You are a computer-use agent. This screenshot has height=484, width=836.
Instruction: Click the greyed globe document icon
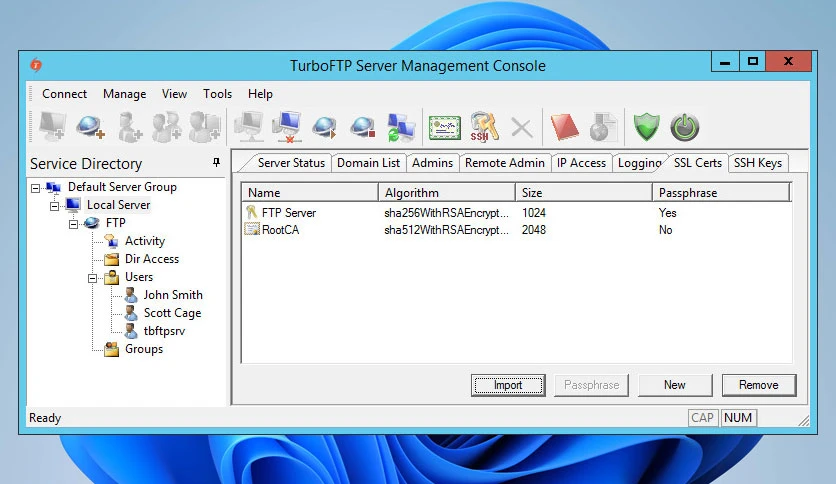(603, 127)
